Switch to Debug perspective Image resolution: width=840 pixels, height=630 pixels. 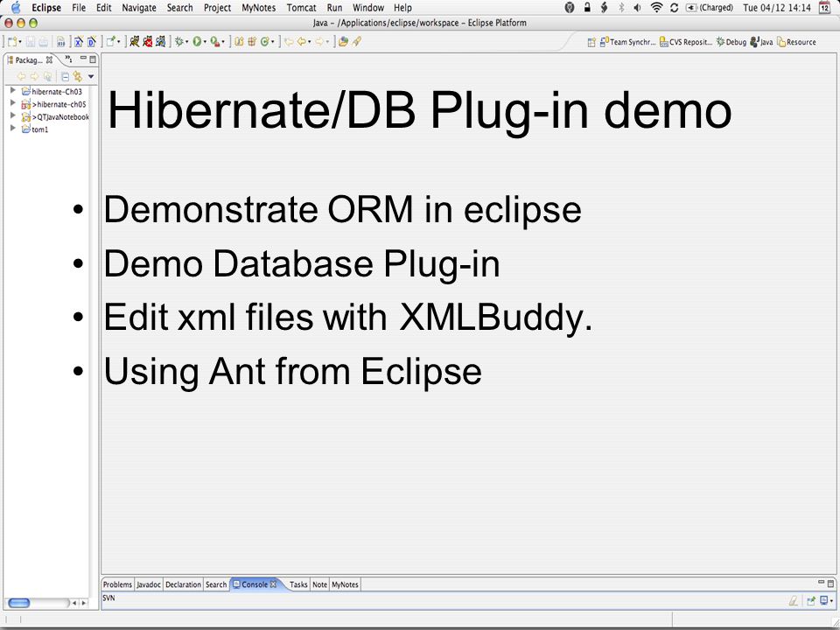731,42
